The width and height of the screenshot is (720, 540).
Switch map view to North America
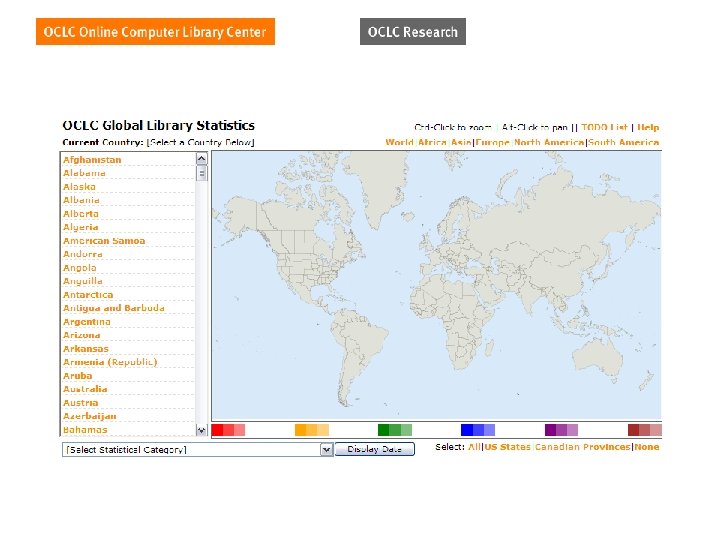549,142
